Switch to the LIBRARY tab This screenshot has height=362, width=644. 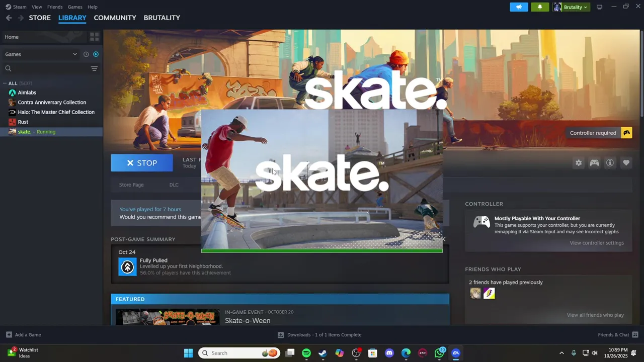(72, 18)
